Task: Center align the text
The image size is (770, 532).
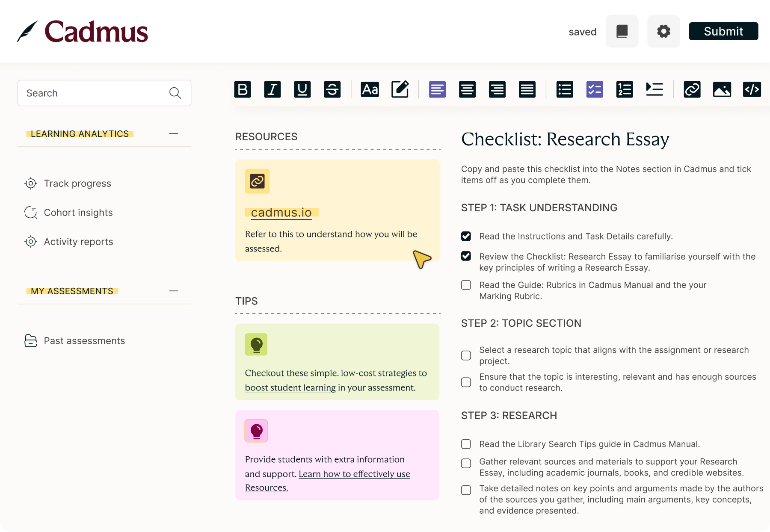Action: pos(467,89)
